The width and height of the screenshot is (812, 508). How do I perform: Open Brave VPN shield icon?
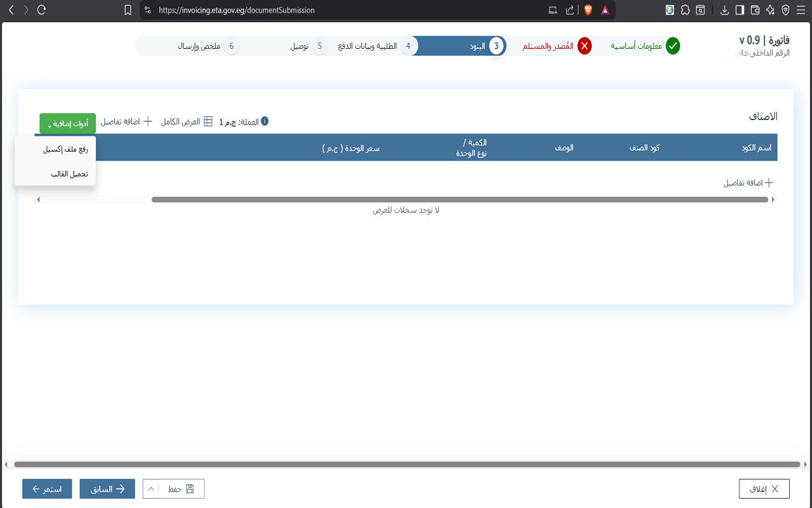tap(785, 10)
